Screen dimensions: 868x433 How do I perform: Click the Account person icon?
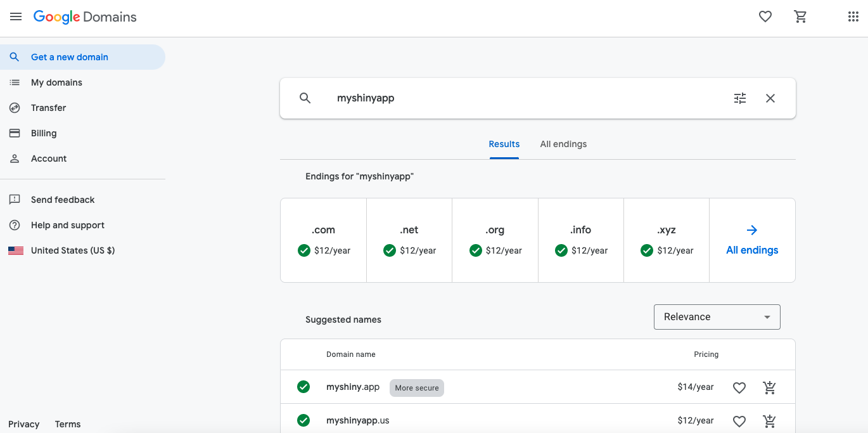[x=15, y=158]
